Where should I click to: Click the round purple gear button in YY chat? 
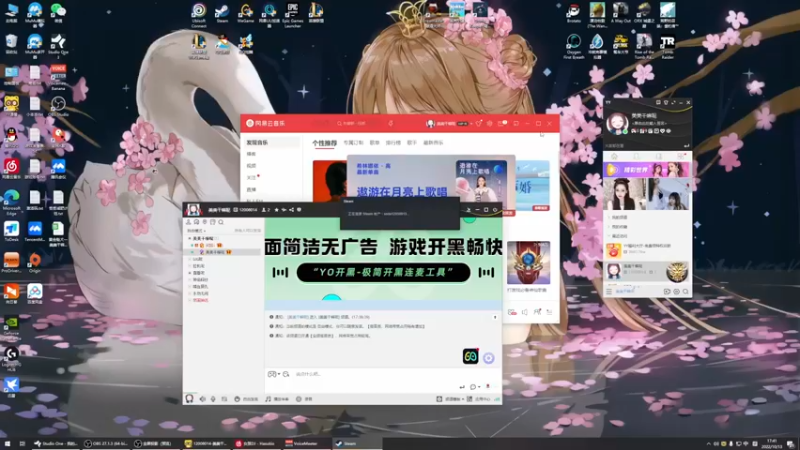click(x=488, y=358)
